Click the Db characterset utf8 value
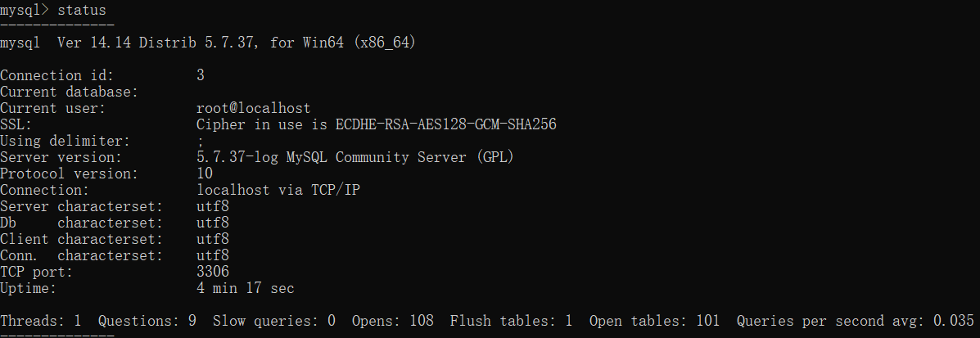The width and height of the screenshot is (980, 338). coord(213,223)
